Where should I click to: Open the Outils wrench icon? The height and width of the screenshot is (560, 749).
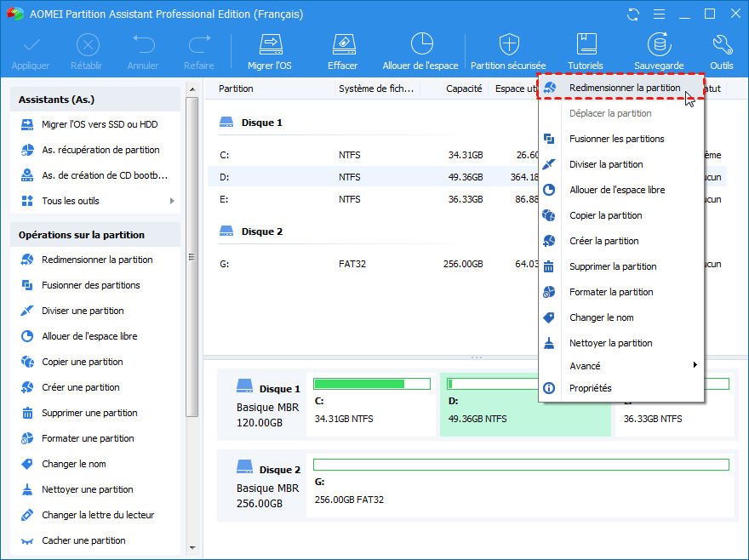[721, 44]
